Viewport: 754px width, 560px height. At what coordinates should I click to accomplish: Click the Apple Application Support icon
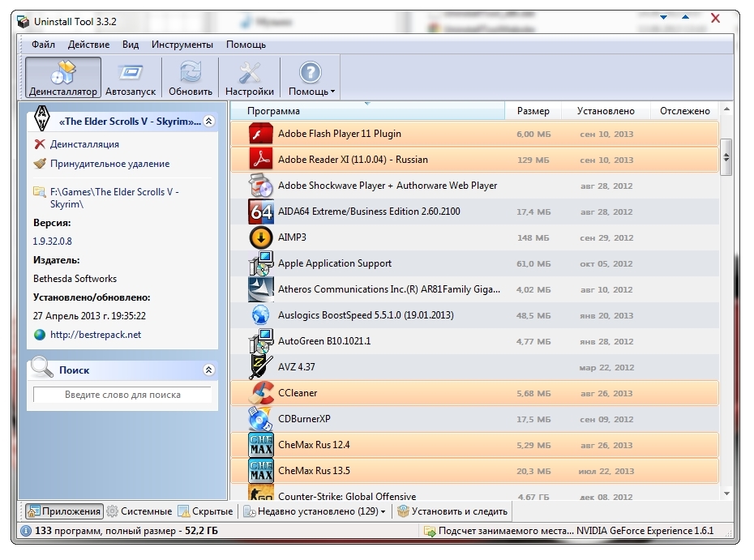tap(261, 263)
